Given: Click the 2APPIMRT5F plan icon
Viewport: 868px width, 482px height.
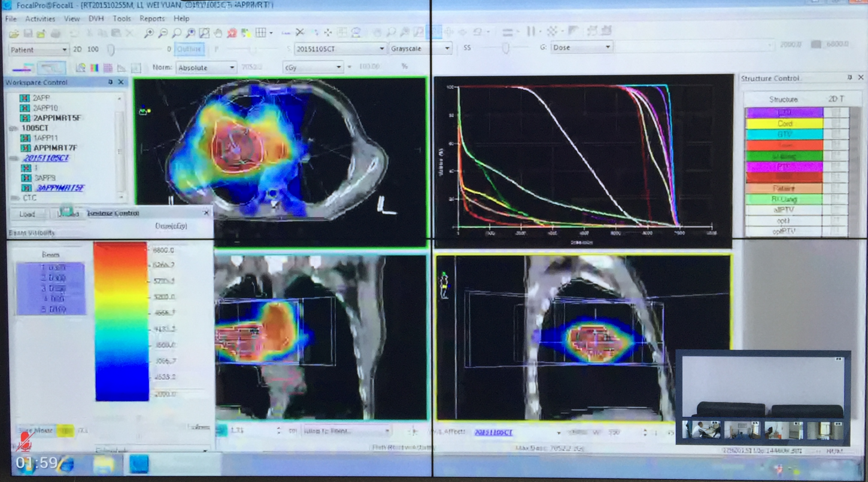Looking at the screenshot, I should point(25,118).
